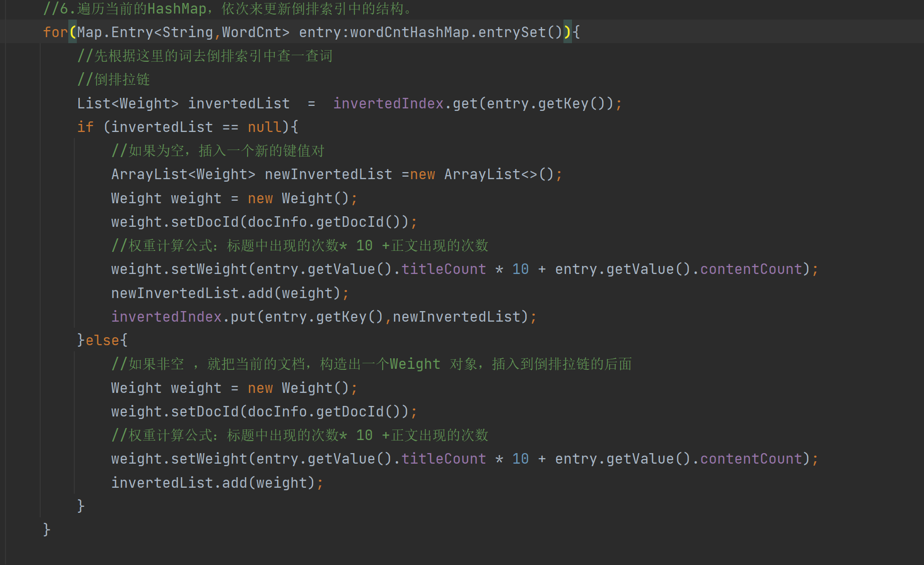Click the final closing brace of the for loop
This screenshot has width=924, height=565.
(47, 529)
